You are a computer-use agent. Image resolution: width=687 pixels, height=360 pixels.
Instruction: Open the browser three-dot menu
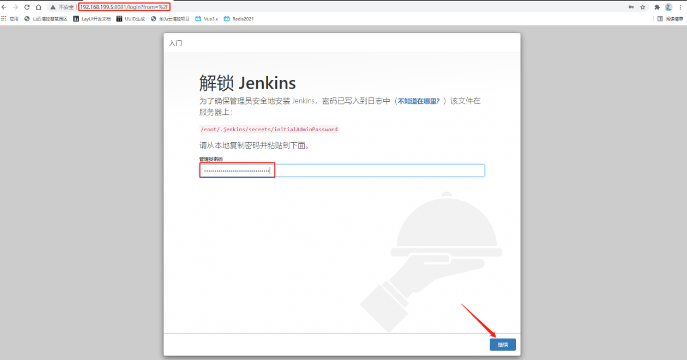click(680, 7)
